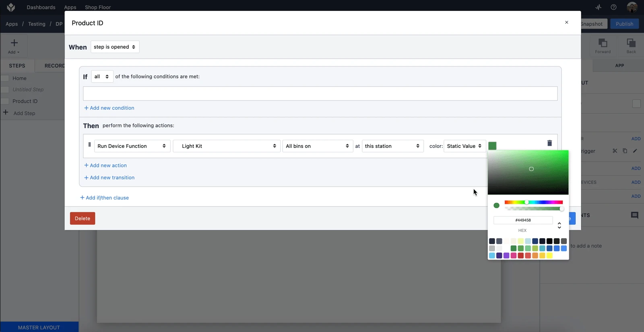Click 'Add new transition' link

coord(109,177)
